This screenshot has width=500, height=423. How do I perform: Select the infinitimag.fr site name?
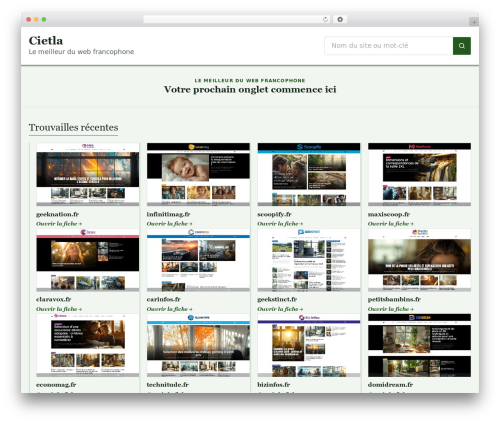pos(168,214)
